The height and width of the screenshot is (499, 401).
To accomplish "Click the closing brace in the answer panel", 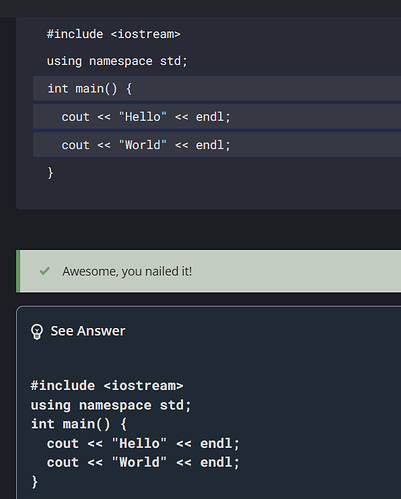I will [x=34, y=482].
